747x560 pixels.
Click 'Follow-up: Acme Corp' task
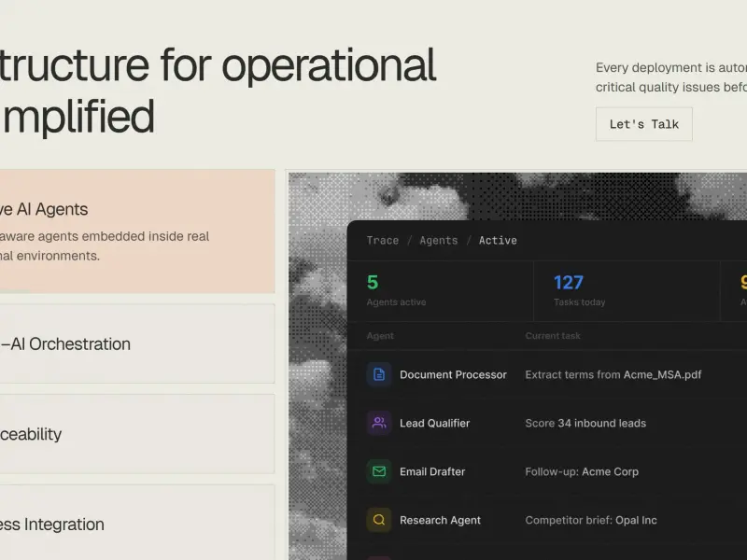tap(582, 472)
